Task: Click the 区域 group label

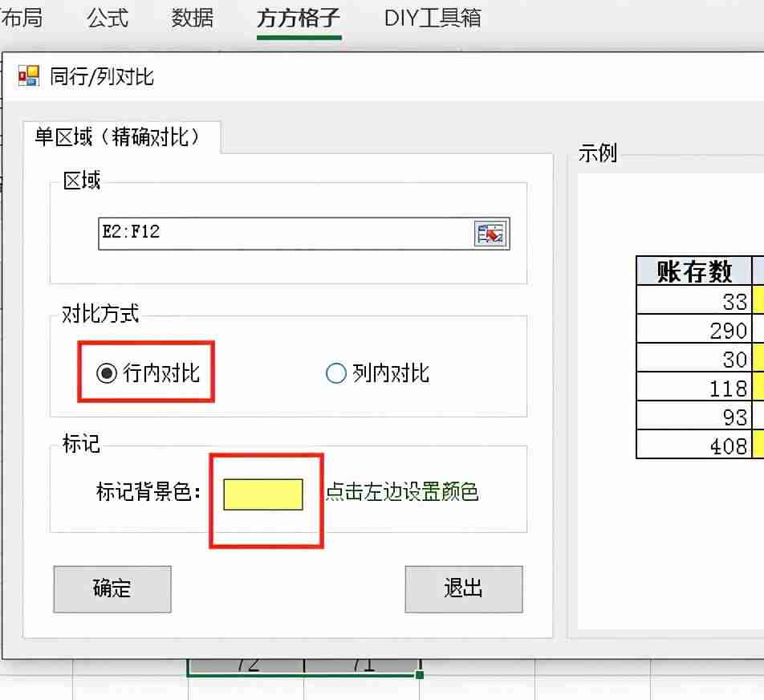Action: [x=82, y=181]
